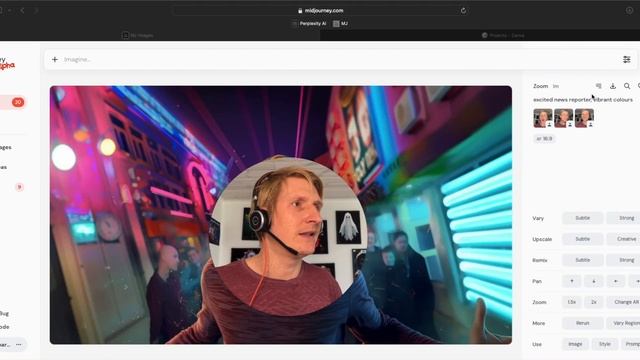Select the second reference face thumbnail
Screen dimensions: 640x360
pyautogui.click(x=564, y=118)
